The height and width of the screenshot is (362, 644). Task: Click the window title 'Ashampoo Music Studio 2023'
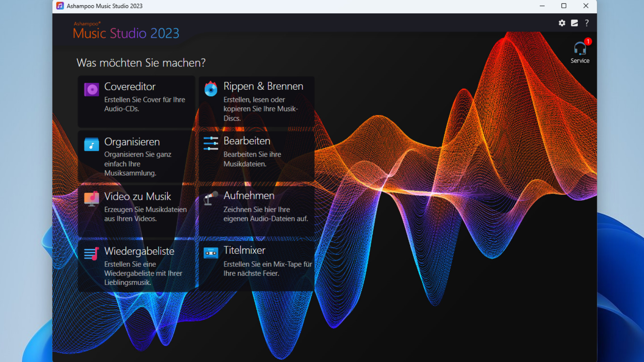click(x=104, y=6)
